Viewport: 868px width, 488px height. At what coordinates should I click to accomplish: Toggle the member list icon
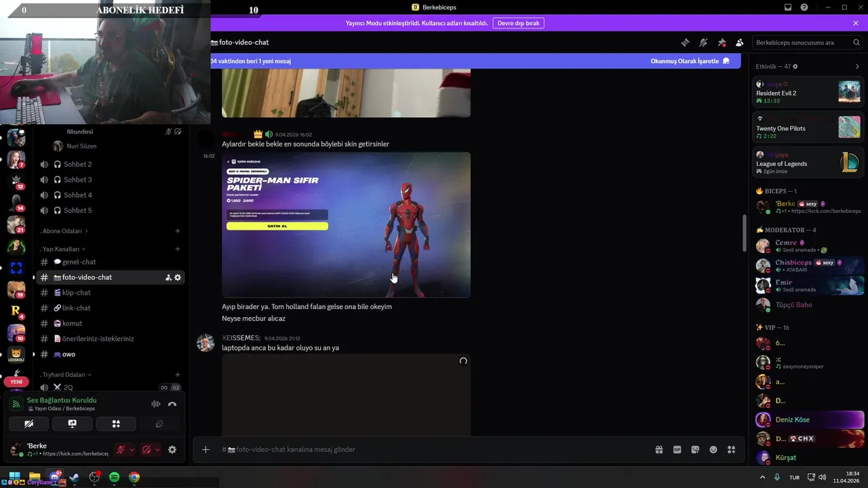(740, 42)
